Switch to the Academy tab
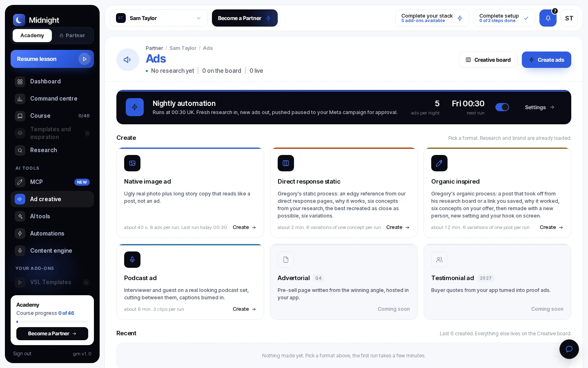 [x=32, y=36]
